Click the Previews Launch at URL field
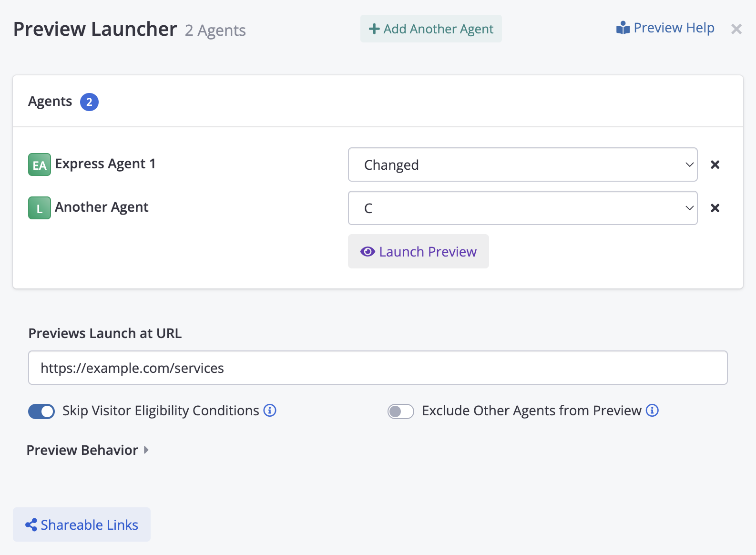This screenshot has height=555, width=756. click(x=378, y=368)
